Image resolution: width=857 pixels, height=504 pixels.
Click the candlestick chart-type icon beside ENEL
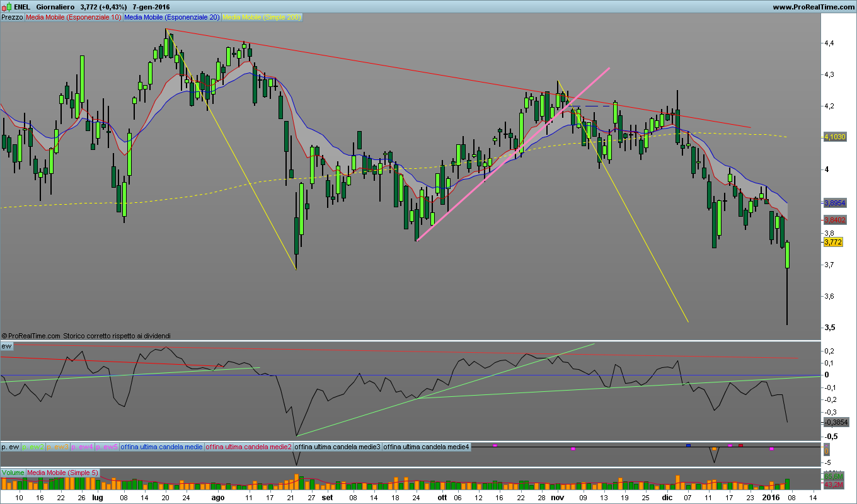coord(6,7)
